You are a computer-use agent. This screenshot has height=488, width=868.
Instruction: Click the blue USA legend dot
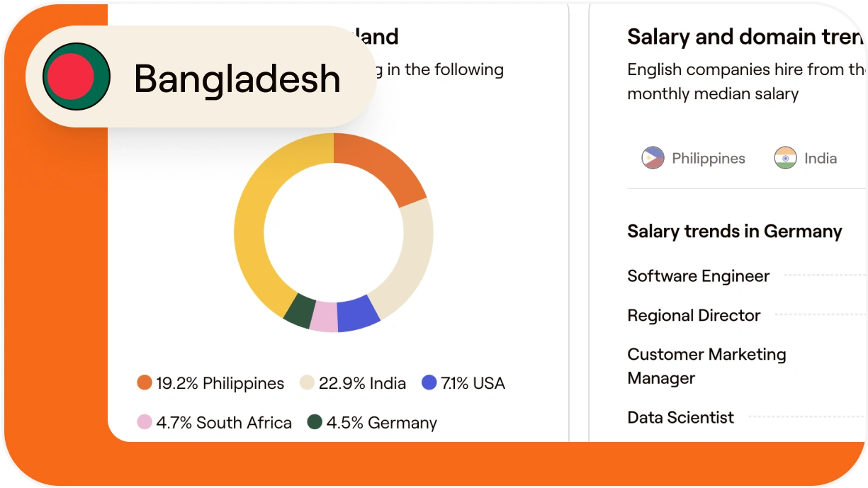click(x=429, y=383)
